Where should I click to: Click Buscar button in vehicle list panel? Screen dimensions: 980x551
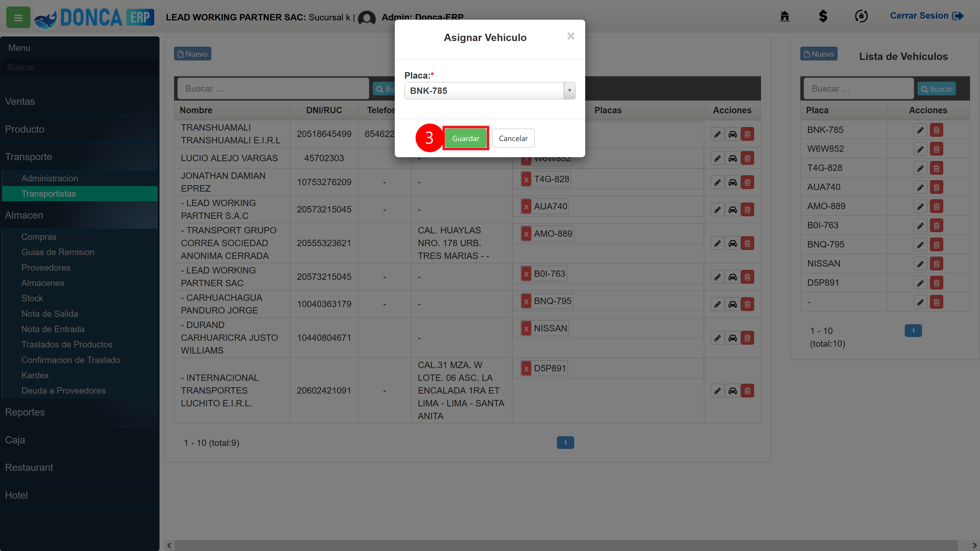[x=936, y=89]
